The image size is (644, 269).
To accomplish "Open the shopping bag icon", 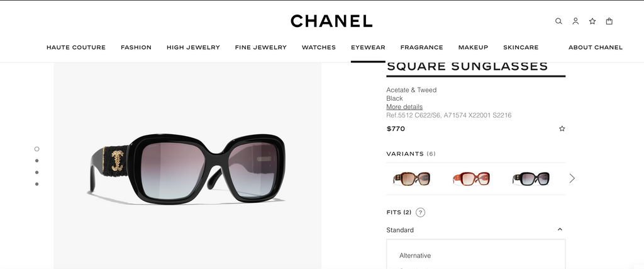I will click(609, 21).
